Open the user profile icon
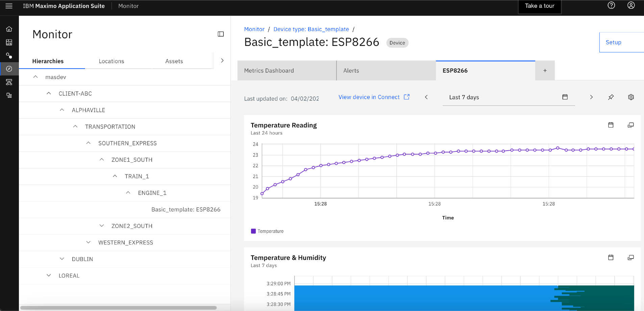This screenshot has width=644, height=311. point(631,5)
